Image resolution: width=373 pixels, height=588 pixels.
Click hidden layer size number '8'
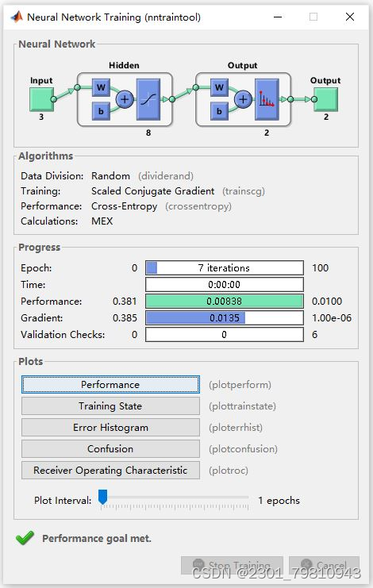pos(148,133)
